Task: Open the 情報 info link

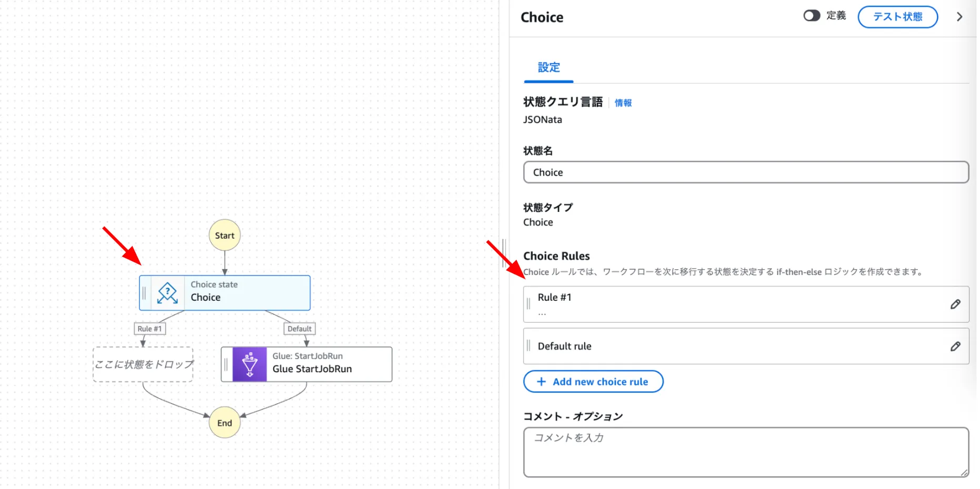Action: [x=623, y=103]
